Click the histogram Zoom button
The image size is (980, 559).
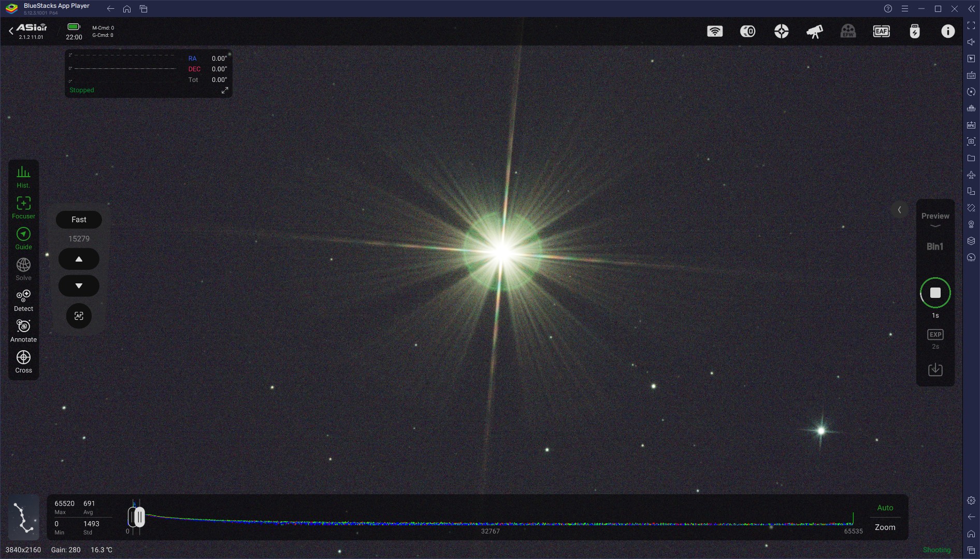885,527
